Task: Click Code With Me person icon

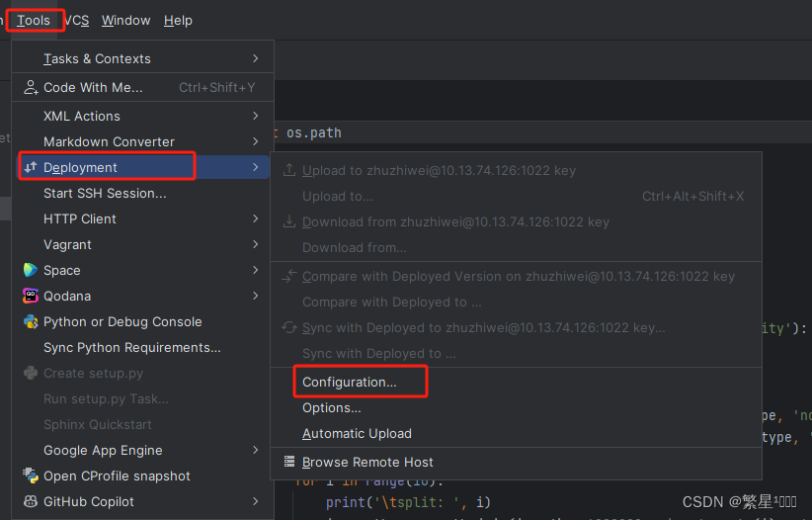Action: (x=31, y=88)
